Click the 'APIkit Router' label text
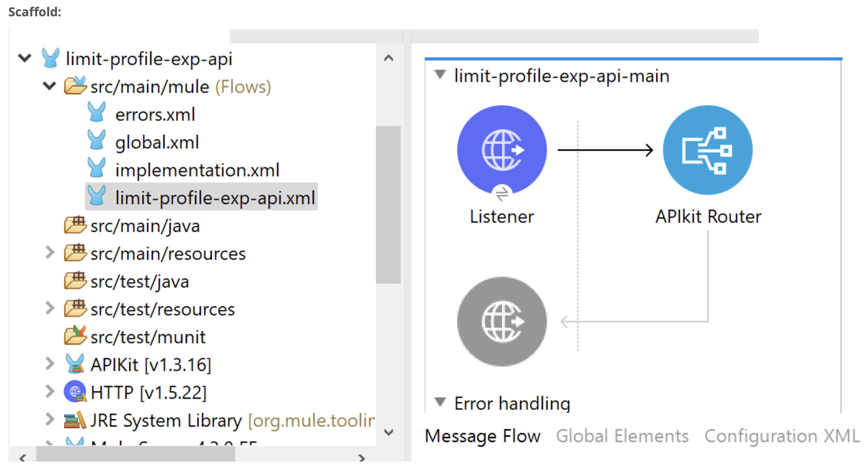The image size is (868, 469). [708, 217]
